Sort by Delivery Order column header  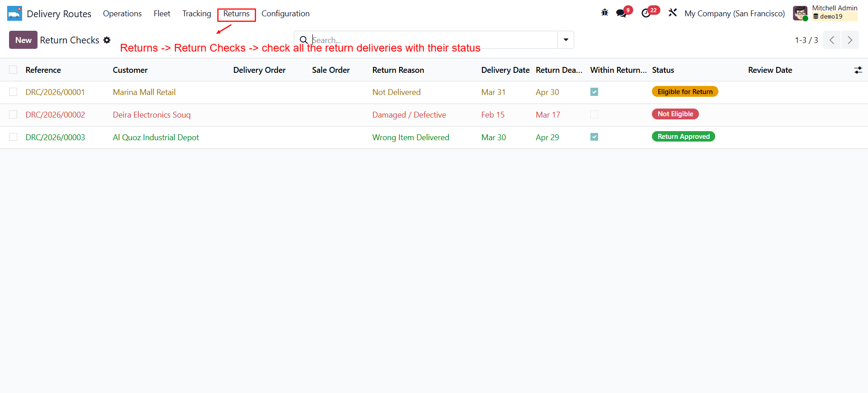pyautogui.click(x=259, y=70)
